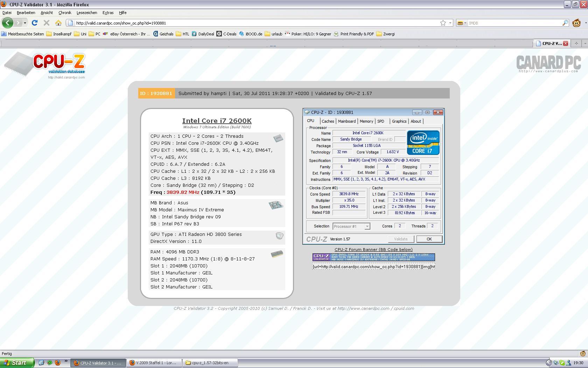
Task: Click the ID : 1930881 orange badge
Action: point(156,93)
